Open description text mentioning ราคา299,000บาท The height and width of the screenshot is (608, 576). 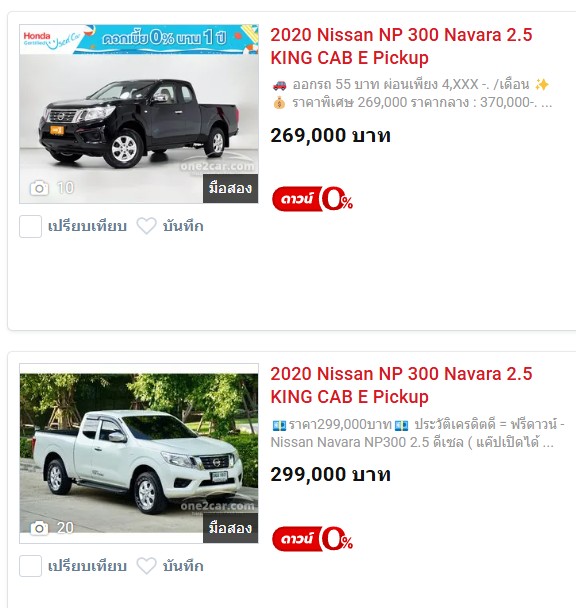(x=418, y=433)
